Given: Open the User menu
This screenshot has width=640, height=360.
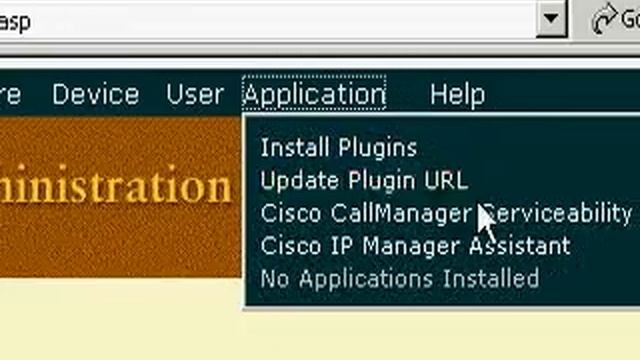Looking at the screenshot, I should point(195,94).
